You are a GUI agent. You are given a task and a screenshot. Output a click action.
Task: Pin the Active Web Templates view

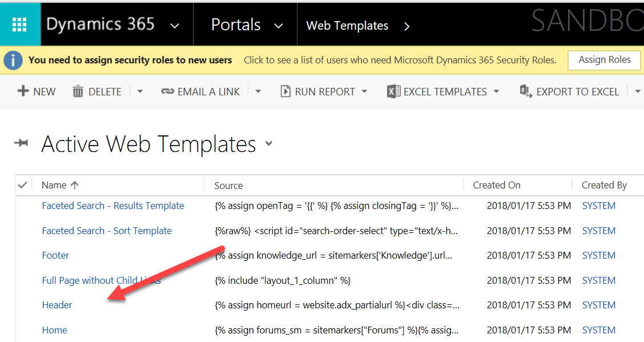pos(21,143)
